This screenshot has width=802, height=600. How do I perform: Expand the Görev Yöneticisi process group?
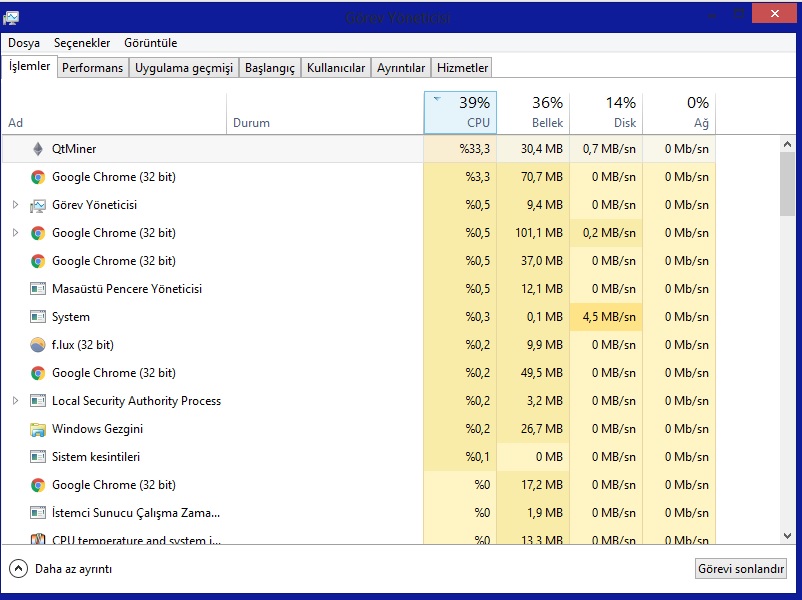[x=15, y=205]
